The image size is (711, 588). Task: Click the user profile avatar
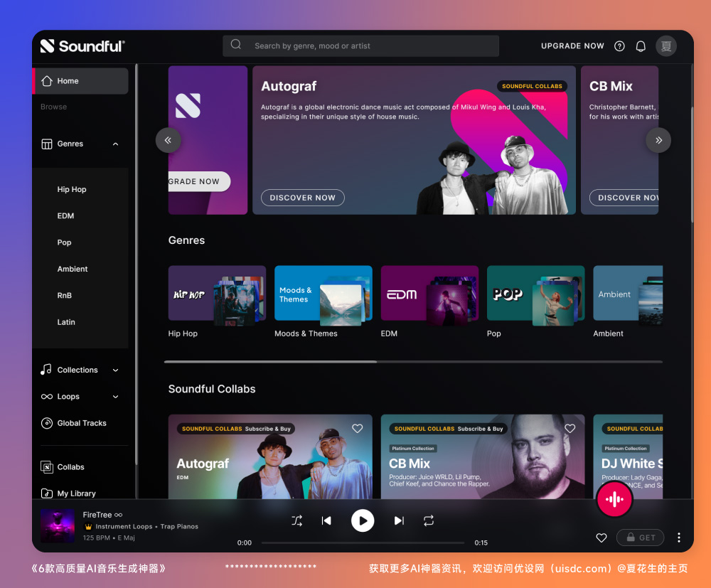666,46
